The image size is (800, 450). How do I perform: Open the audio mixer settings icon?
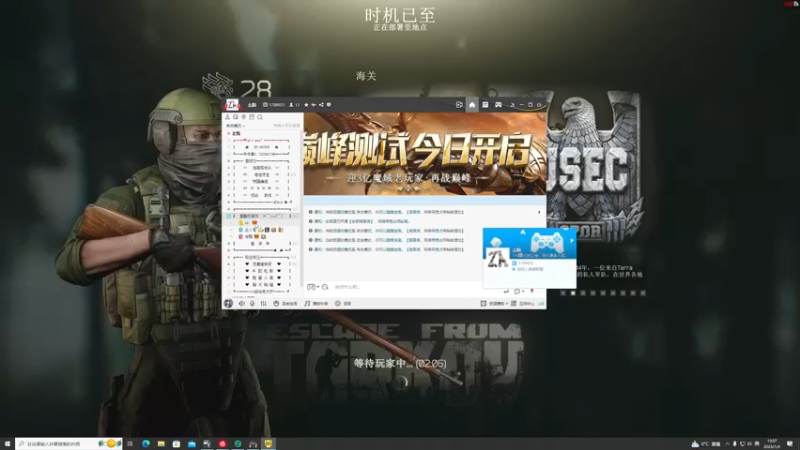point(263,304)
